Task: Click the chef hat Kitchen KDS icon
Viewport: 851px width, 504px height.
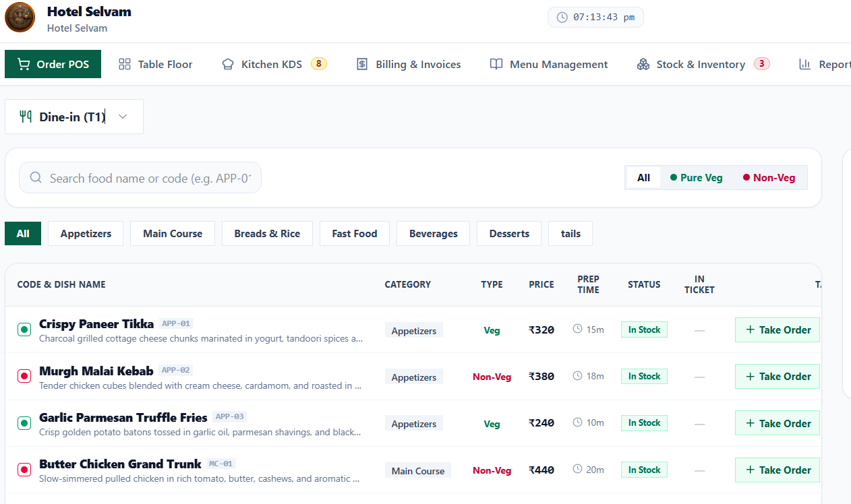Action: 228,65
